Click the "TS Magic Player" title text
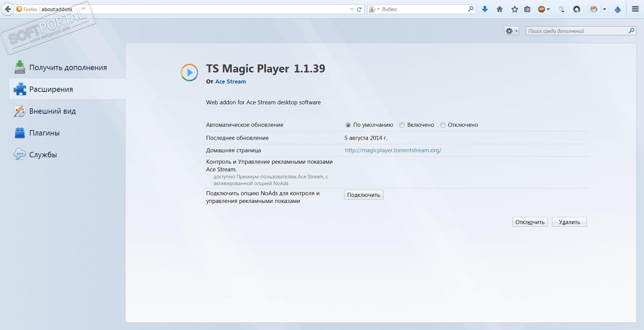The image size is (644, 330). click(247, 68)
